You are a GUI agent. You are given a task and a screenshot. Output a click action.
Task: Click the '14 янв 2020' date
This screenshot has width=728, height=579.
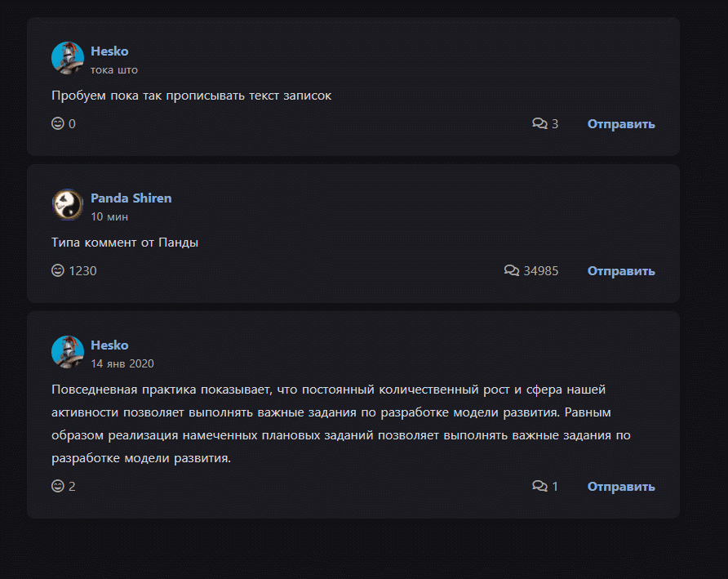click(122, 364)
